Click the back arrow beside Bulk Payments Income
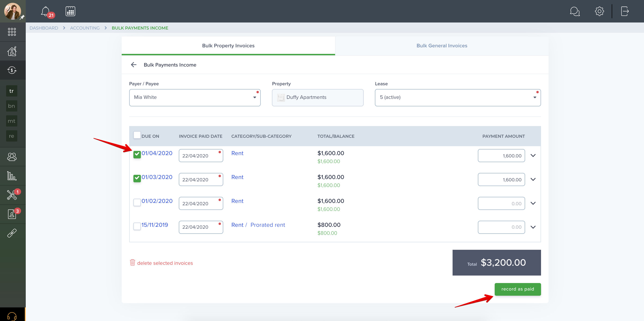This screenshot has width=644, height=321. pos(133,65)
